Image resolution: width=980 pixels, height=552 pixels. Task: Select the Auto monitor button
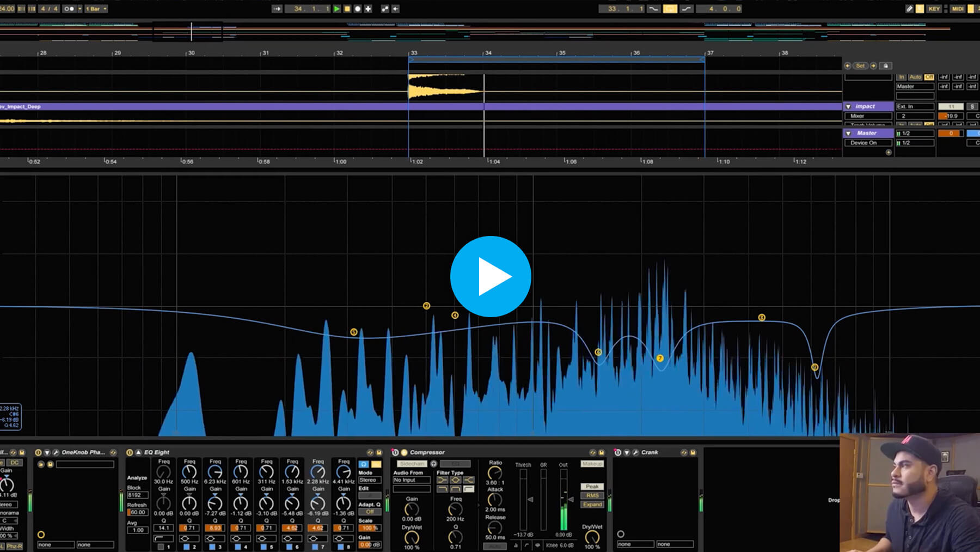[x=915, y=77]
